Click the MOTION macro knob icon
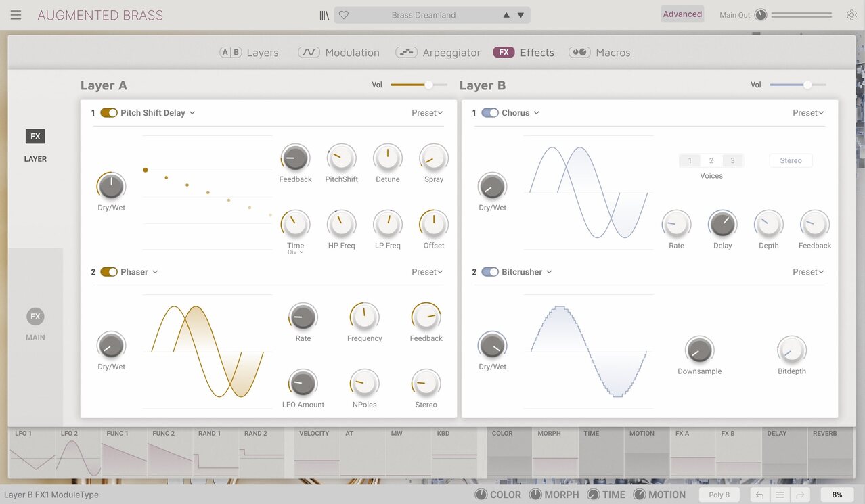Screen dimensions: 865x504 640,495
